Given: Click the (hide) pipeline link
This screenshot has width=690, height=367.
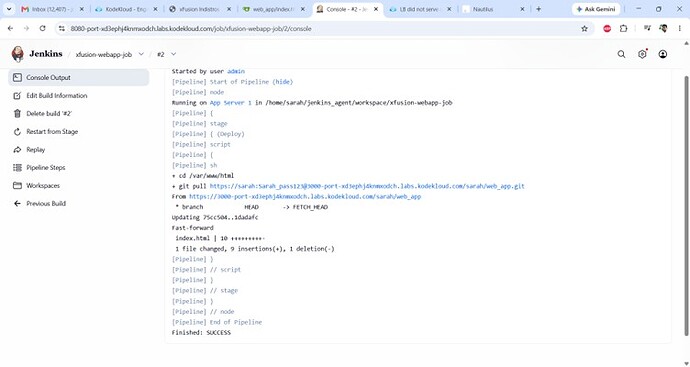Looking at the screenshot, I should click(282, 82).
